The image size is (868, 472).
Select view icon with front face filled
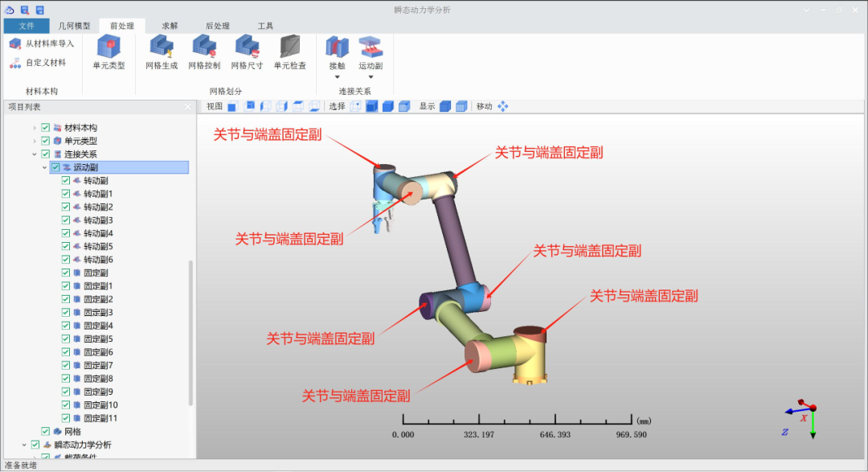click(x=232, y=106)
